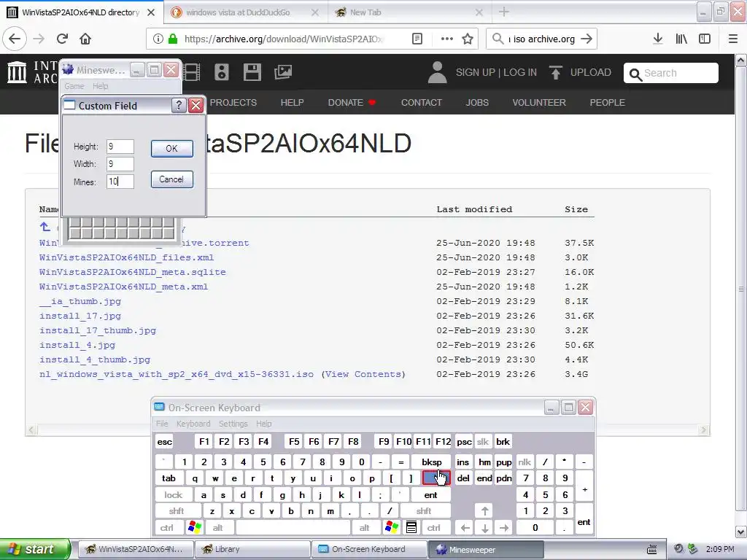Open a new tab with plus button
747x560 pixels.
click(x=504, y=12)
